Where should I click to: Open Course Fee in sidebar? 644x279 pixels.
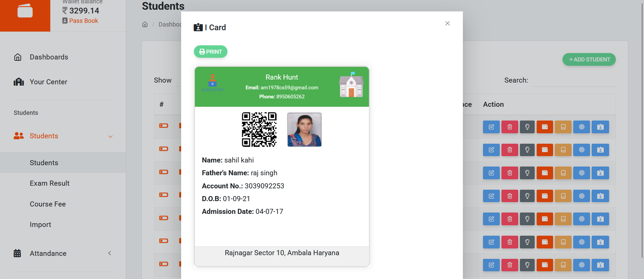(48, 204)
